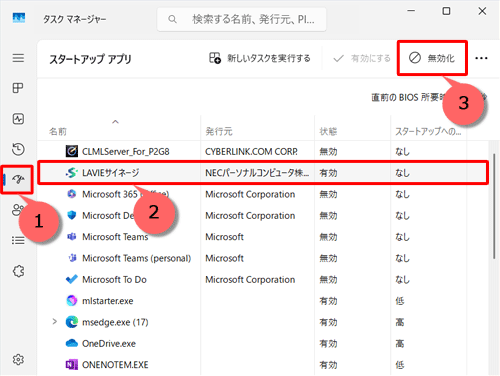The image size is (500, 376).
Task: Open Task Manager settings gear
Action: [18, 360]
